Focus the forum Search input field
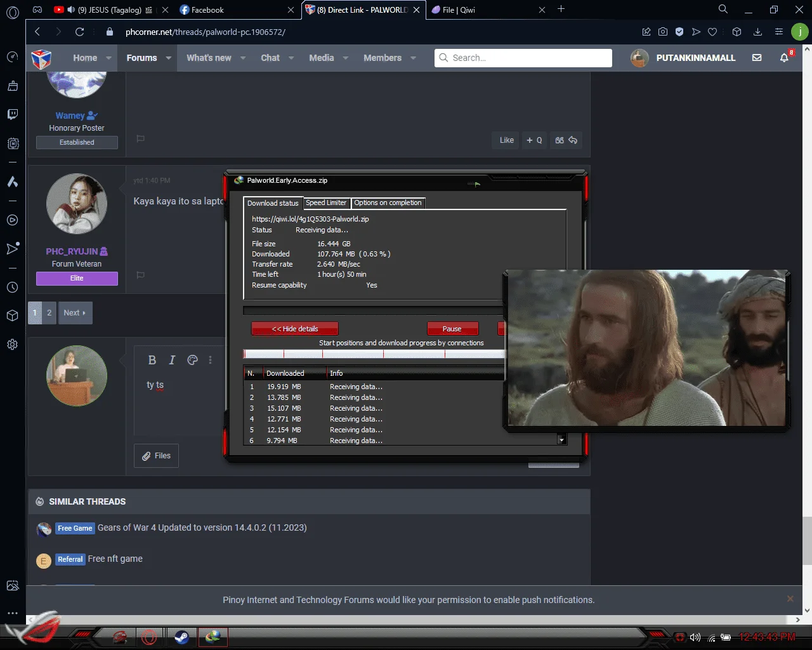Image resolution: width=812 pixels, height=650 pixels. [x=523, y=58]
